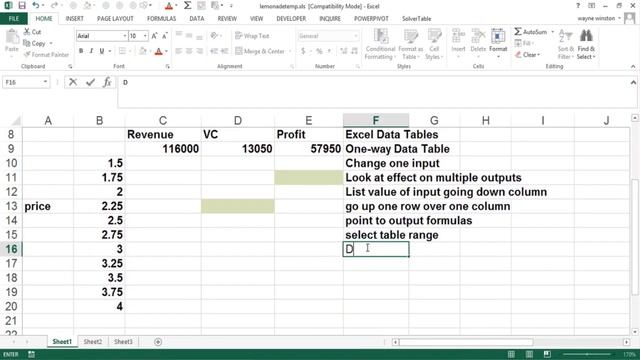Click the fill color bucket swatch

142,51
